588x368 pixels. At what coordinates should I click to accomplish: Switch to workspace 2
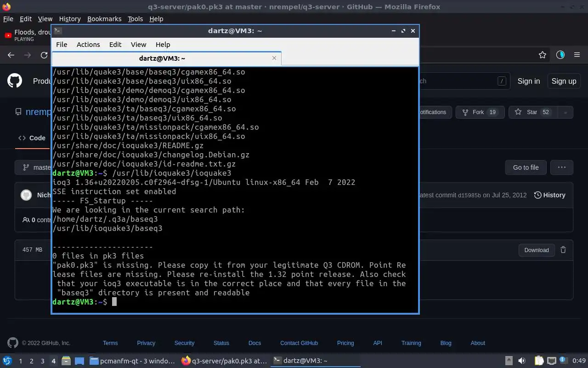[31, 361]
